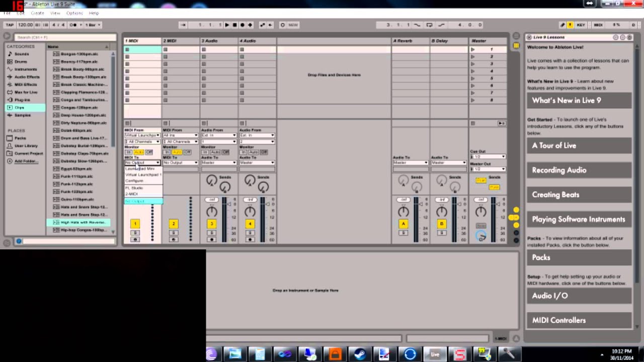Toggle the metronome button
Screen dimensions: 644x362
74,25
